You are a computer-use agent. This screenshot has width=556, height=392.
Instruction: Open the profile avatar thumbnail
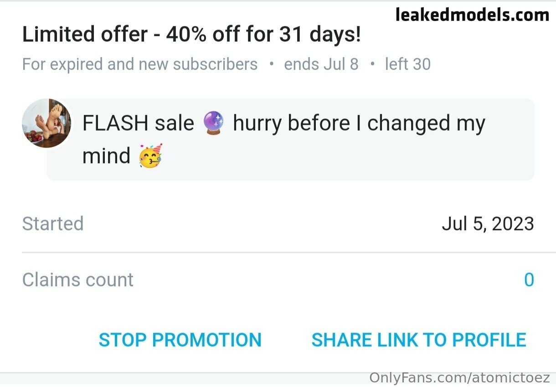coord(46,124)
